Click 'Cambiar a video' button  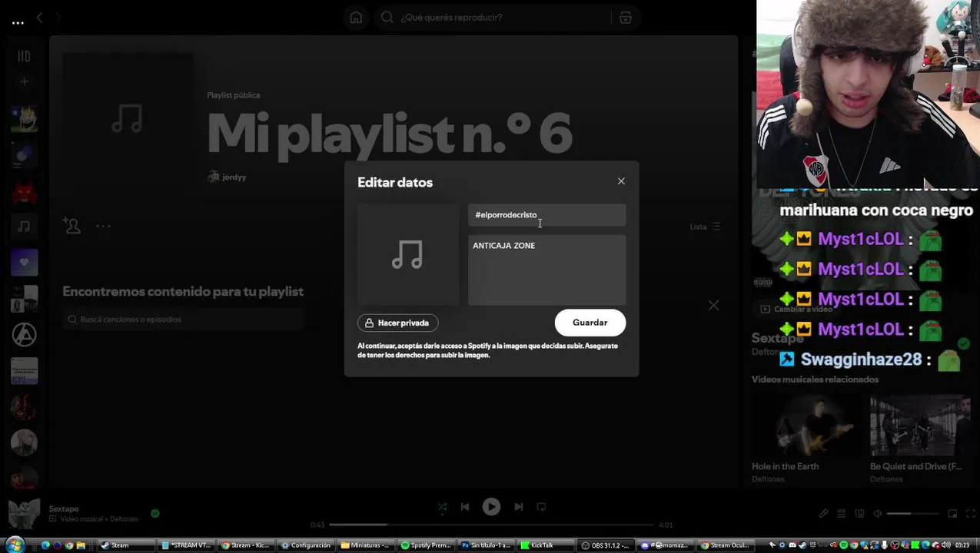[x=796, y=309]
